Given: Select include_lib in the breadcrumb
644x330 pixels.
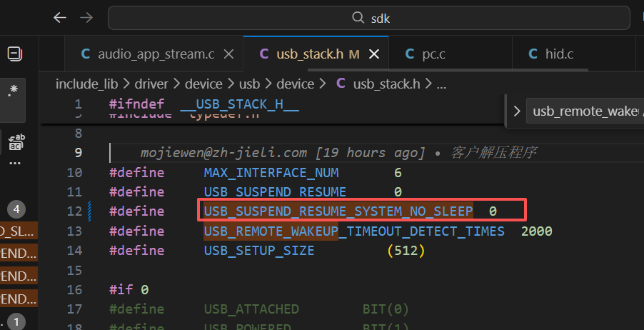Looking at the screenshot, I should coord(86,84).
